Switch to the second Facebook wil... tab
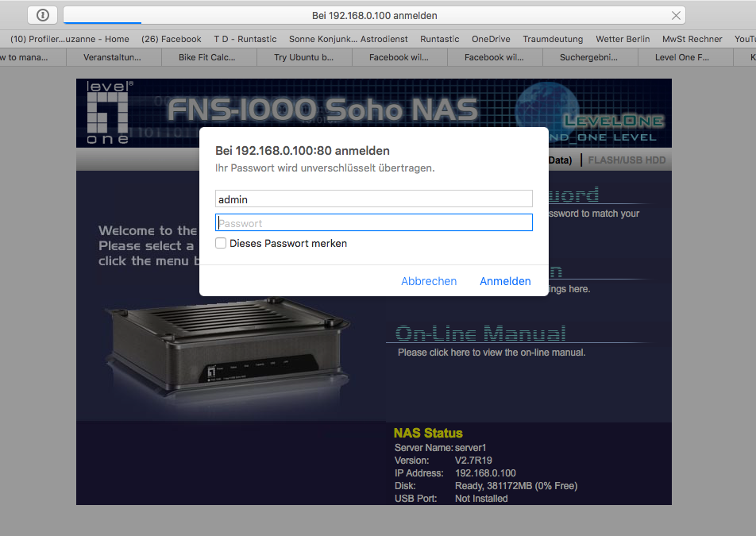The height and width of the screenshot is (536, 756). tap(494, 57)
